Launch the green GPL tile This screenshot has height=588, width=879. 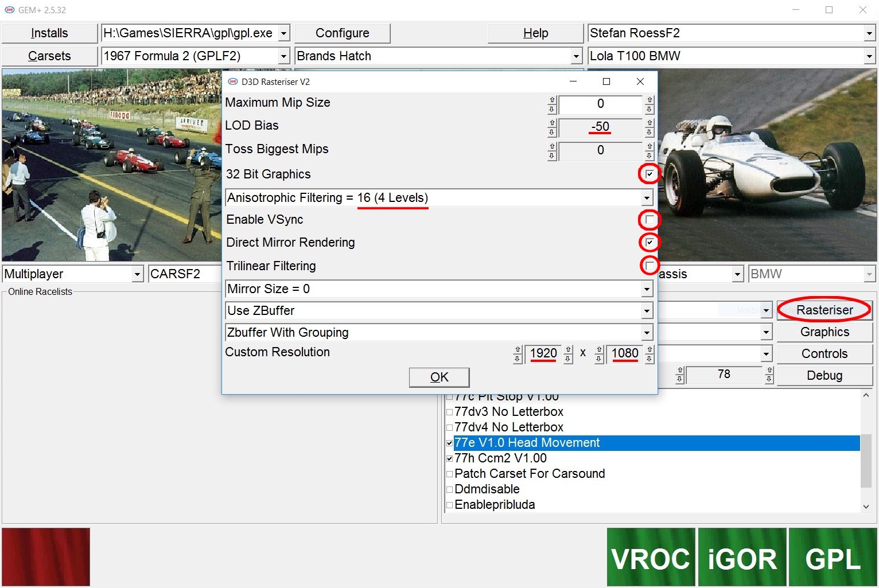coord(833,557)
